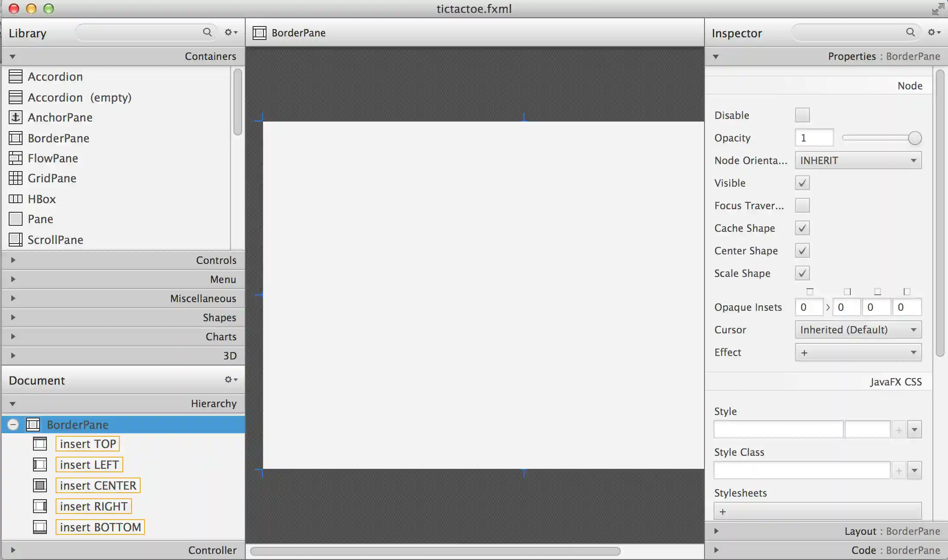Open the Cursor Inherited (Default) dropdown

tap(858, 330)
